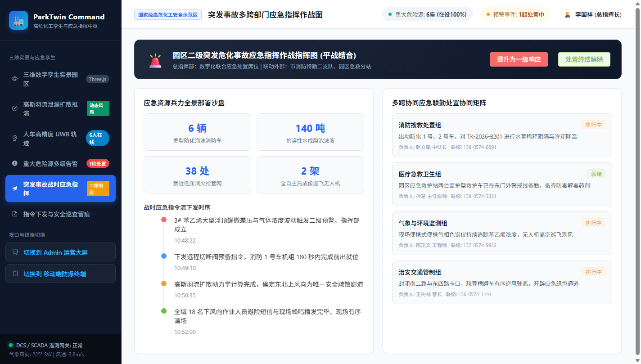Click the blue 6人在线 badge
This screenshot has height=364, width=641.
point(98,138)
